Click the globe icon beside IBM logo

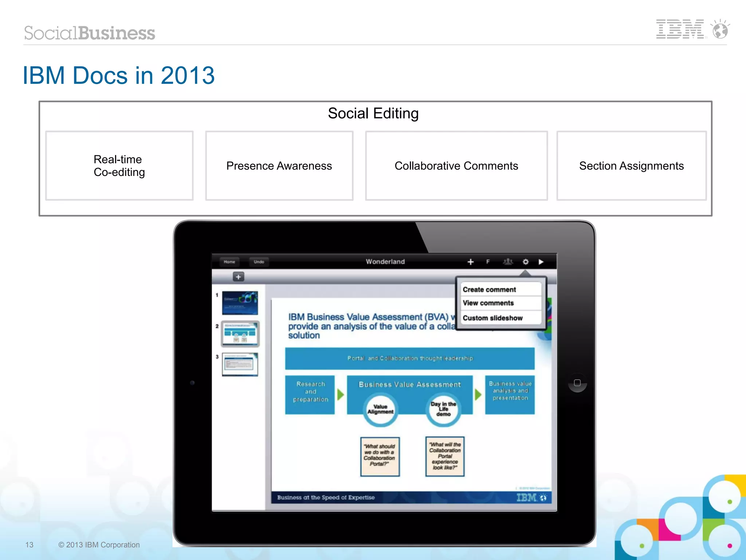click(x=720, y=29)
